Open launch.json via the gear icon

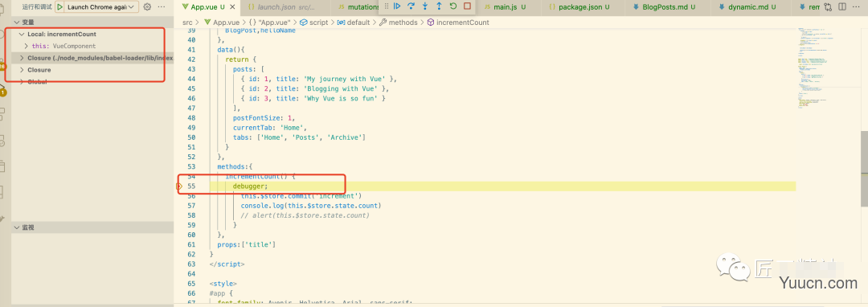click(147, 6)
